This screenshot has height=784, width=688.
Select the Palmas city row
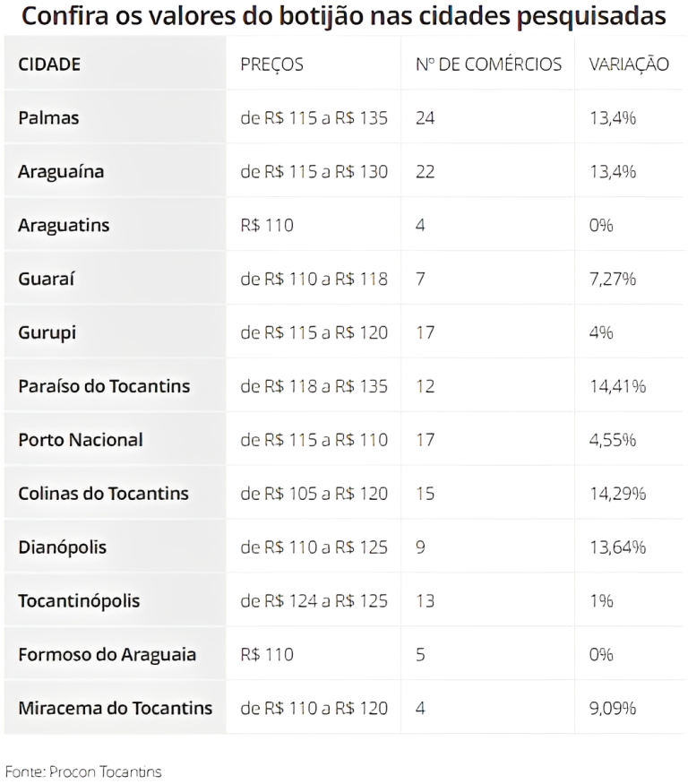tap(343, 117)
